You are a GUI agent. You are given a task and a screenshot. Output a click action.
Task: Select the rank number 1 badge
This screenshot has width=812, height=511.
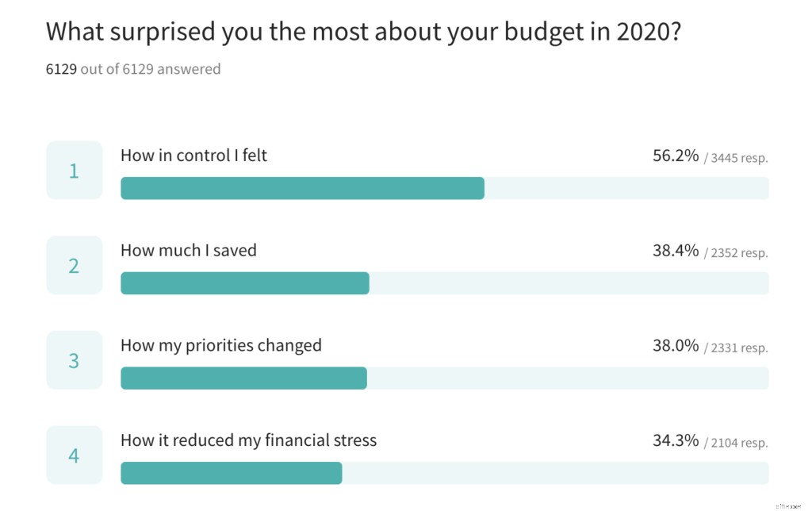click(x=75, y=171)
